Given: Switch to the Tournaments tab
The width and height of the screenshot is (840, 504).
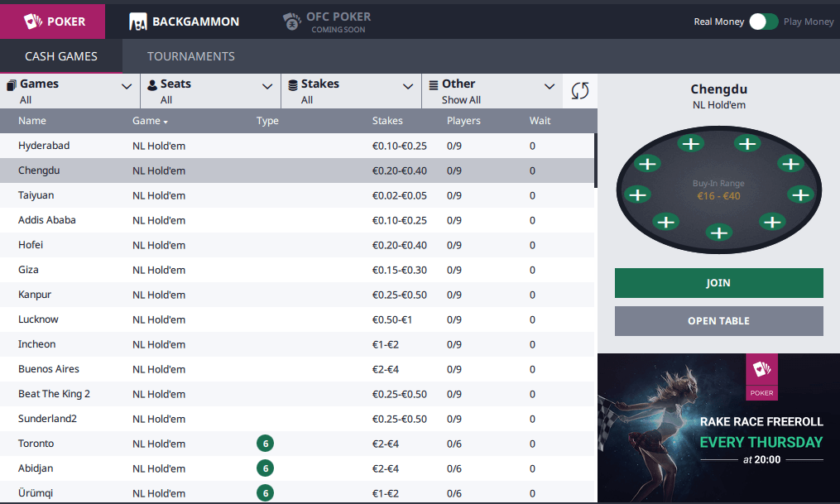Looking at the screenshot, I should pos(191,56).
